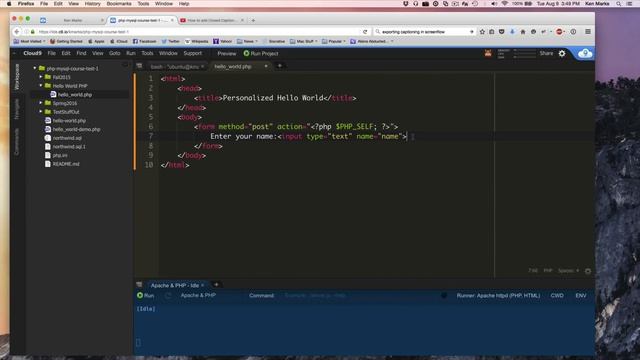Image resolution: width=640 pixels, height=360 pixels.
Task: Open the Spaces dropdown in the status bar
Action: click(x=569, y=271)
